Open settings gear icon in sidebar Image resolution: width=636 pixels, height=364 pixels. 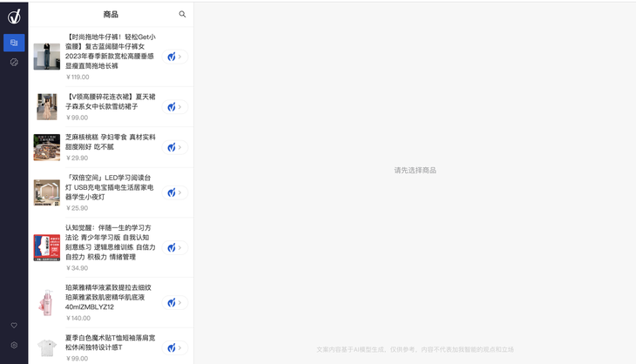click(14, 346)
